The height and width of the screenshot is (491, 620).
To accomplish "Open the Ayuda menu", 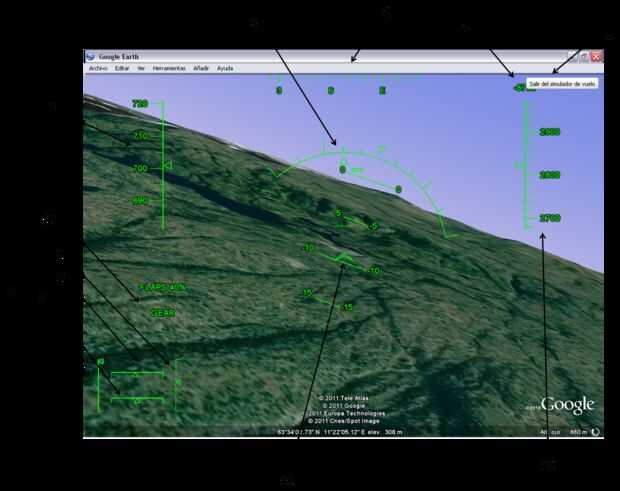I will tap(225, 68).
